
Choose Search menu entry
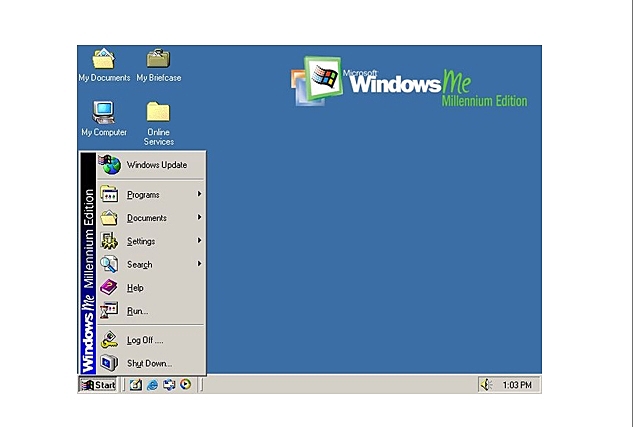(x=151, y=264)
